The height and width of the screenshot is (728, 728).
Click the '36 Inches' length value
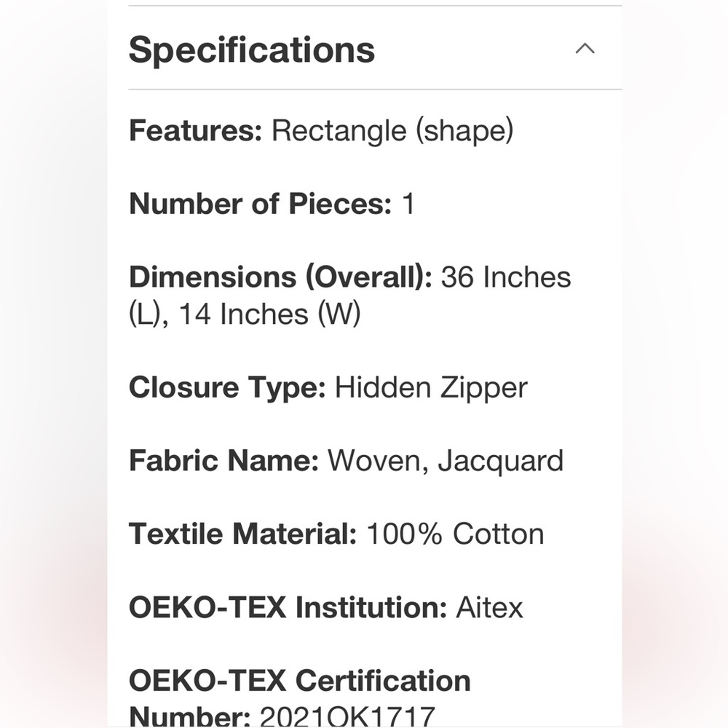506,277
